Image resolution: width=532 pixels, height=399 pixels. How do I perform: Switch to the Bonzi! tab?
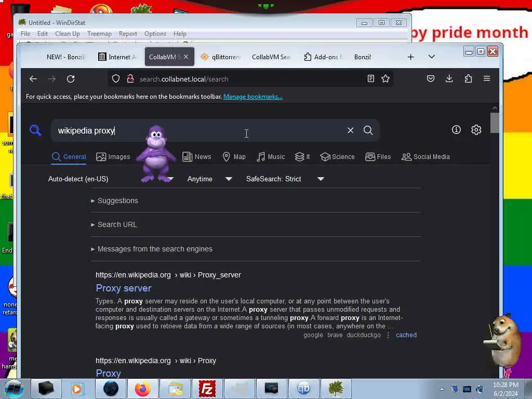pyautogui.click(x=362, y=57)
